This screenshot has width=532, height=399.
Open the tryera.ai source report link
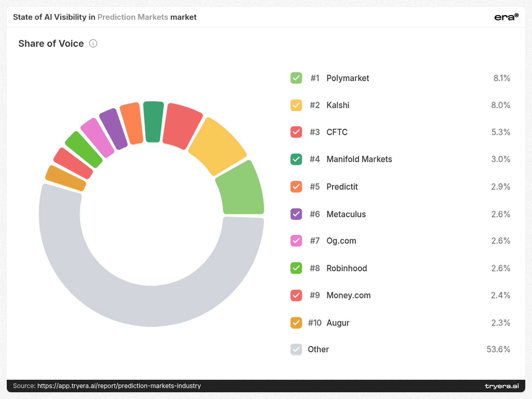pos(119,386)
